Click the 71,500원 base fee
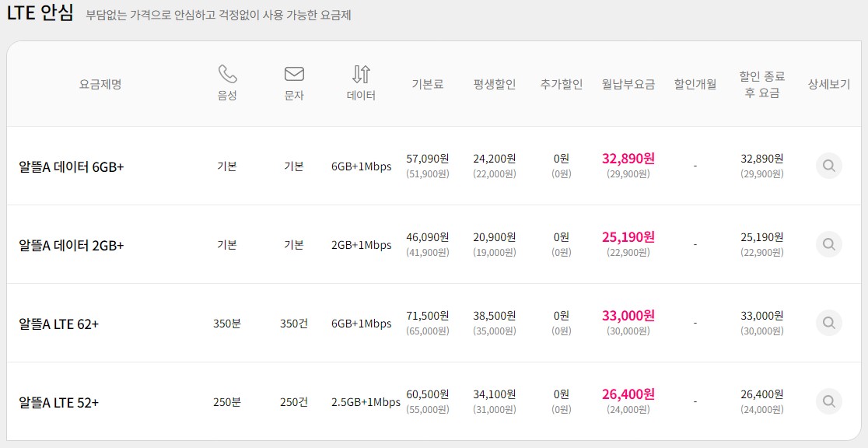The height and width of the screenshot is (448, 868). 427,316
